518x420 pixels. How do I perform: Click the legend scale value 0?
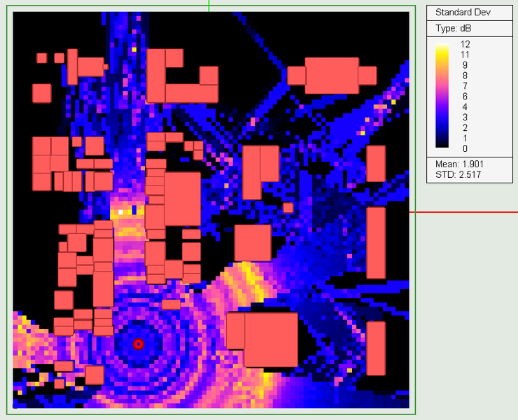tap(465, 148)
